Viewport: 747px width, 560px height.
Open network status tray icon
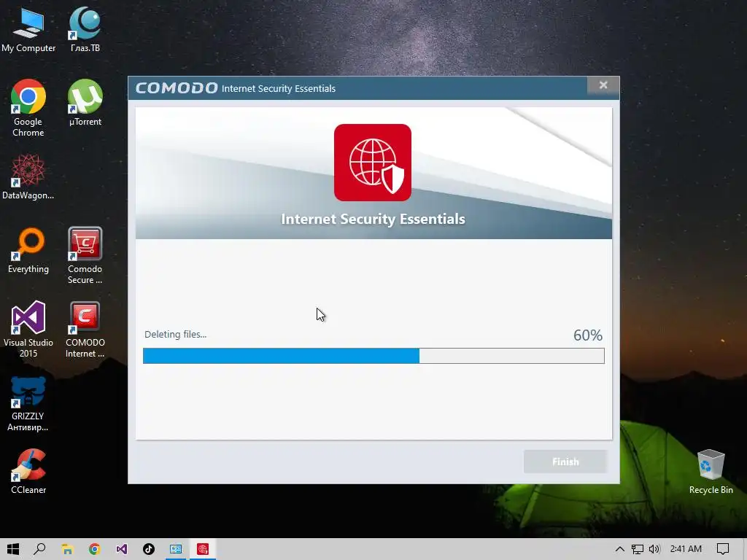(x=637, y=549)
